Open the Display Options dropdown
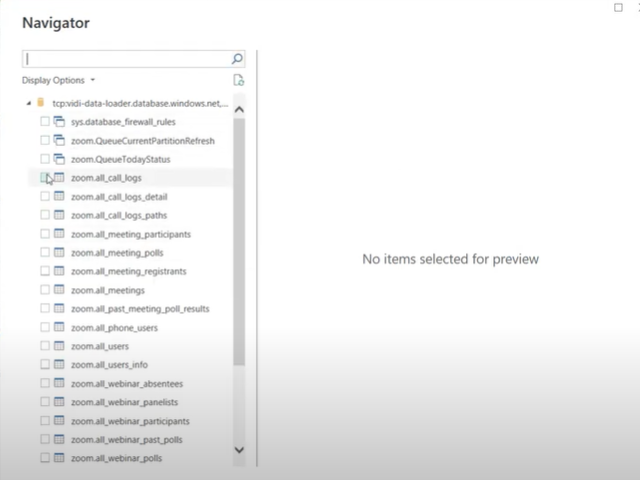The width and height of the screenshot is (640, 480). (59, 80)
